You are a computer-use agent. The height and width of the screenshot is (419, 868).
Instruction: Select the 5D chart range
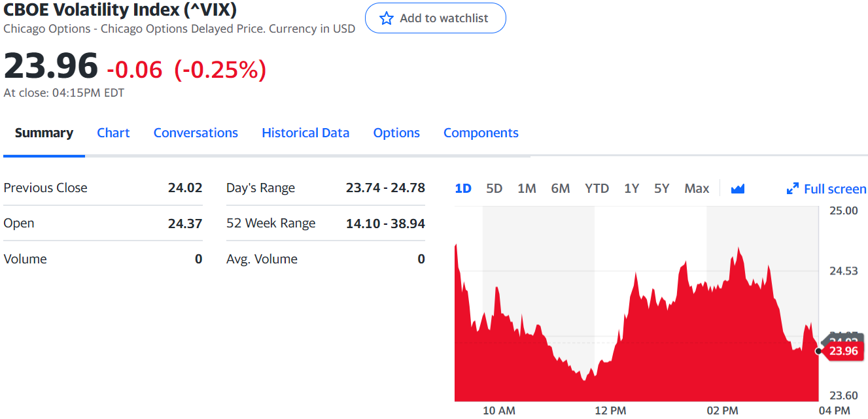click(495, 188)
